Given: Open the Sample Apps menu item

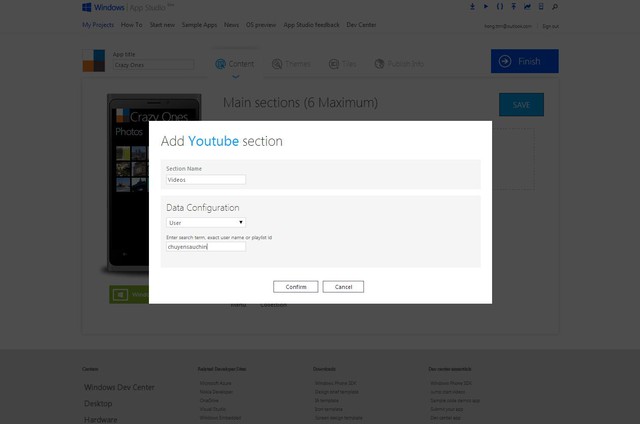Looking at the screenshot, I should [x=201, y=24].
